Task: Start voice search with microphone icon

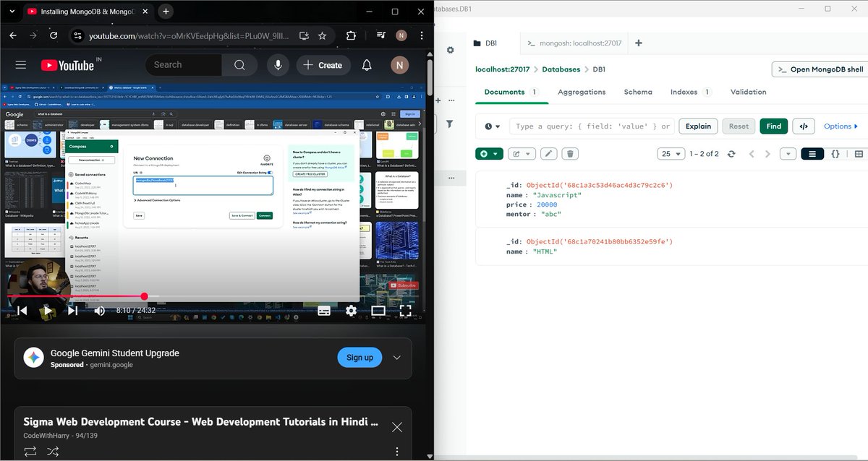Action: click(277, 65)
